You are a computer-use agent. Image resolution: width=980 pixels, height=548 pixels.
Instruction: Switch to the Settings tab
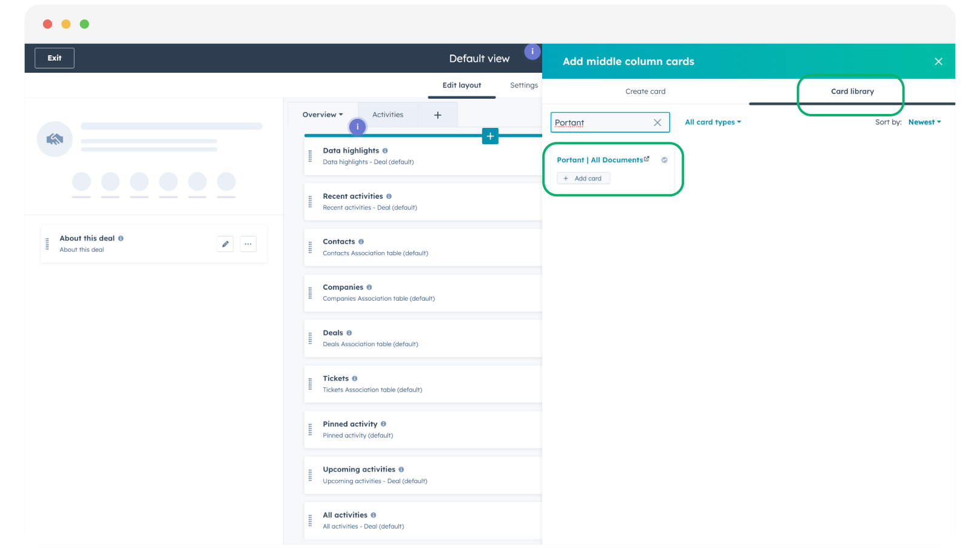[523, 85]
